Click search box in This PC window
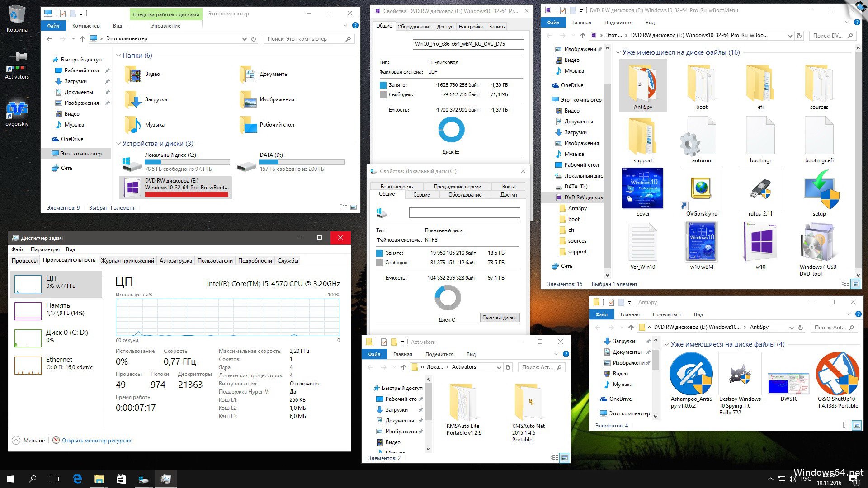The width and height of the screenshot is (868, 488). pos(310,39)
